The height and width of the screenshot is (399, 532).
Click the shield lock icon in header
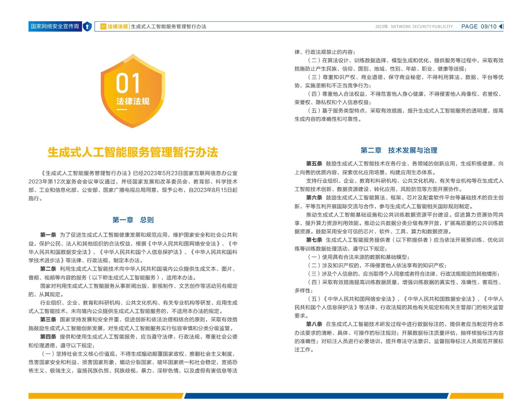(87, 27)
